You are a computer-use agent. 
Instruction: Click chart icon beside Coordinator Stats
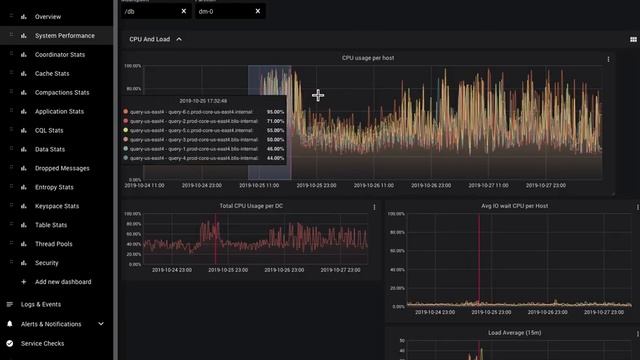point(24,54)
